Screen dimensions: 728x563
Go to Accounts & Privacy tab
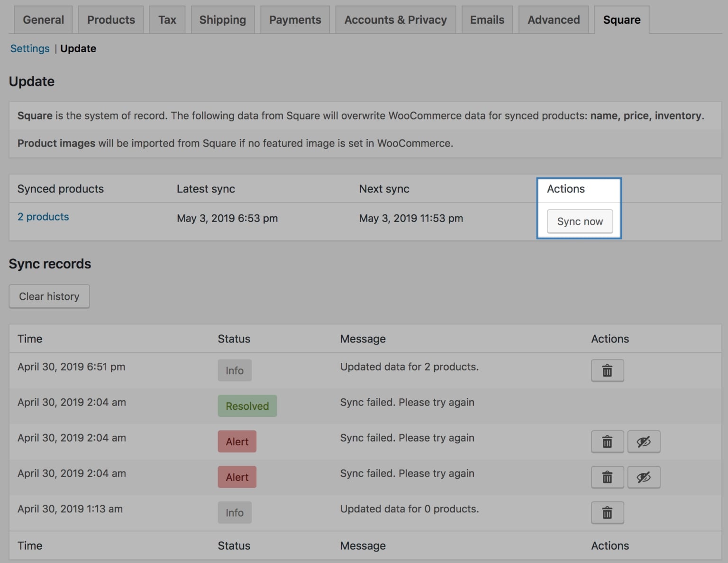(395, 20)
